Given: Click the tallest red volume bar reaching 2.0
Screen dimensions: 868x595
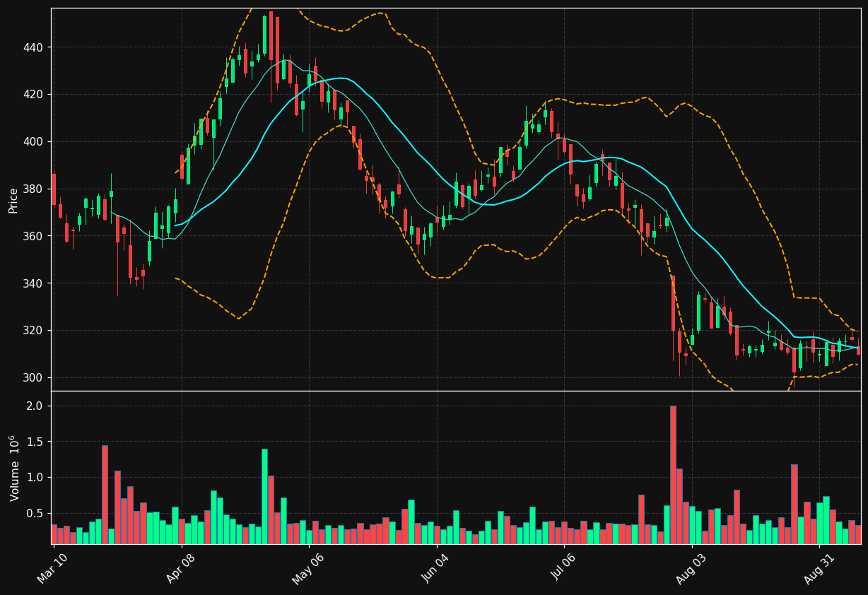Looking at the screenshot, I should (673, 475).
